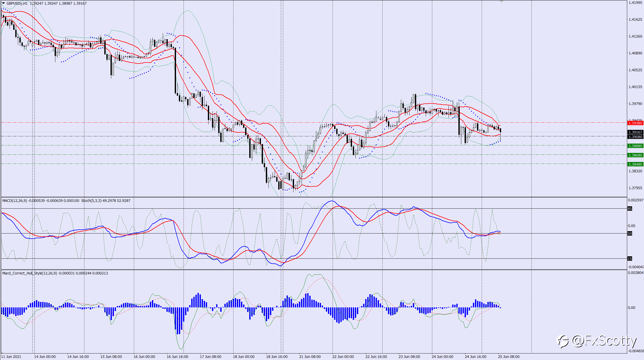Click the 1.37955 price scale value
This screenshot has height=360, width=644.
tap(635, 188)
